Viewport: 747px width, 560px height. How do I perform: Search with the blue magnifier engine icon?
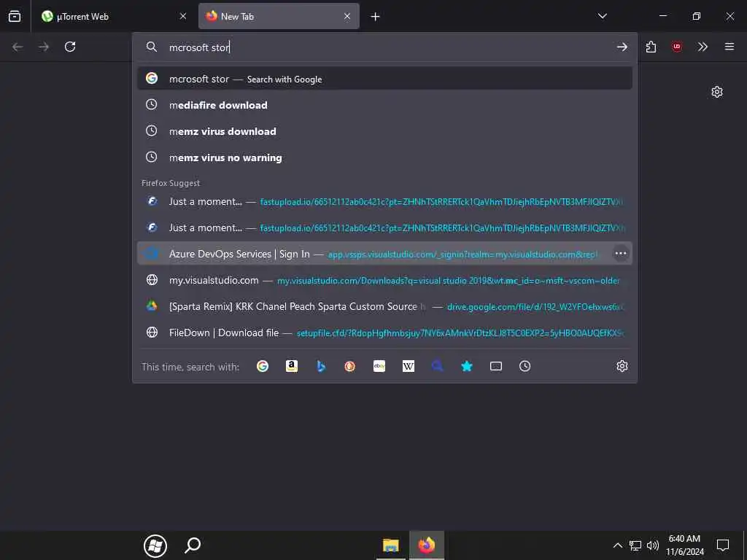pos(438,366)
